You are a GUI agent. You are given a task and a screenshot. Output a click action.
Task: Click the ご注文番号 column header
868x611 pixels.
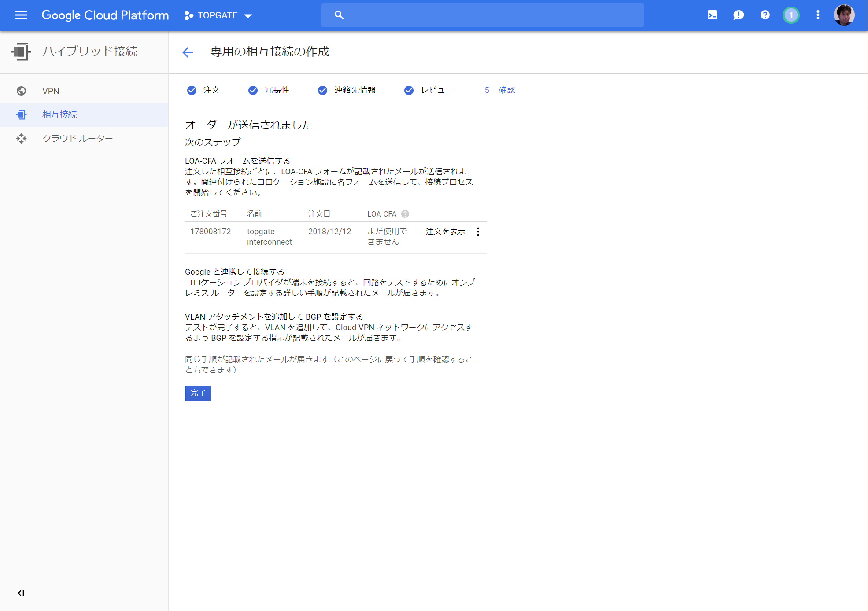tap(209, 214)
